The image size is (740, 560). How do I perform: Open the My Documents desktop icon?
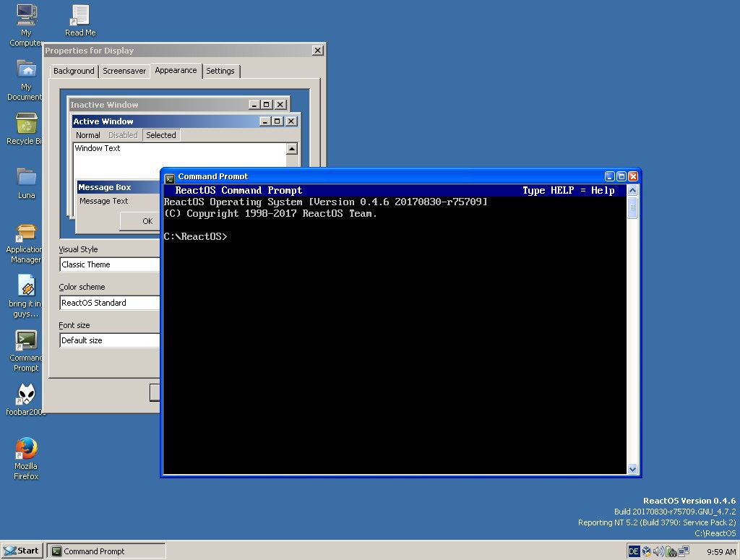pos(26,79)
